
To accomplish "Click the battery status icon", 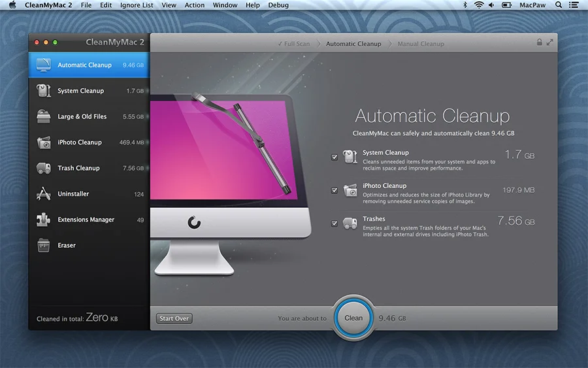I will point(506,5).
